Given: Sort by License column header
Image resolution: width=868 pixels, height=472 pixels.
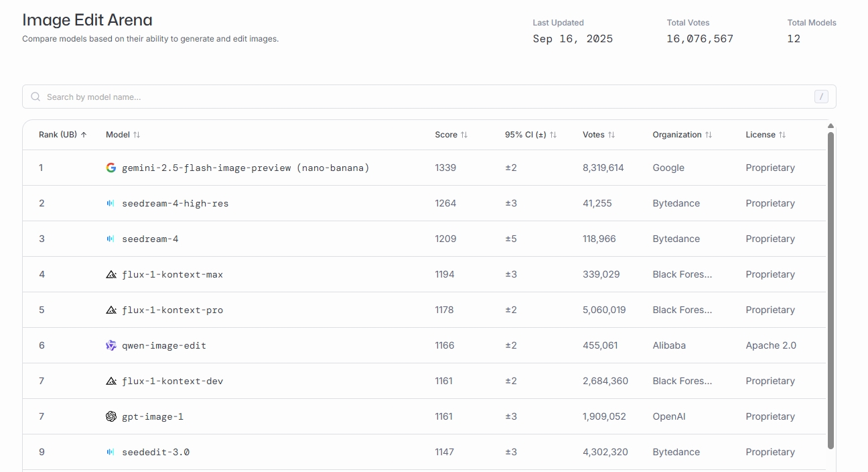Looking at the screenshot, I should coord(765,135).
